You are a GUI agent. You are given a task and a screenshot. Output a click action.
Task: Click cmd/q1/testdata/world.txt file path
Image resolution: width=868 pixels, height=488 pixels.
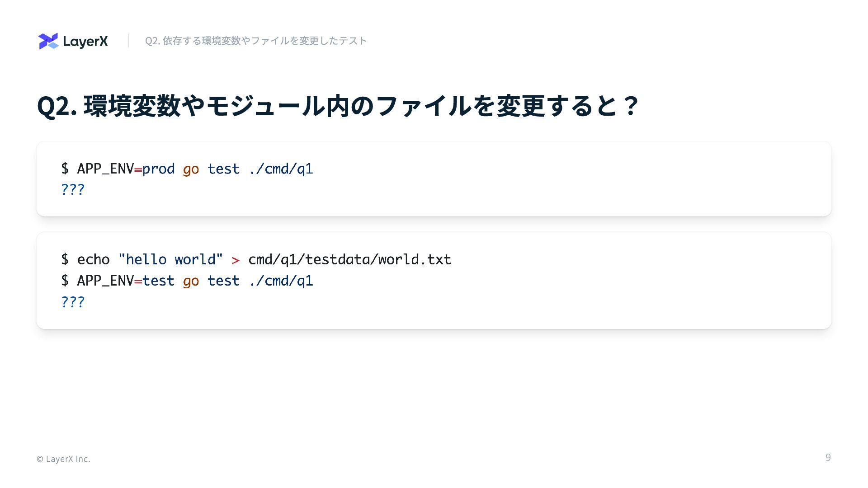pyautogui.click(x=349, y=259)
